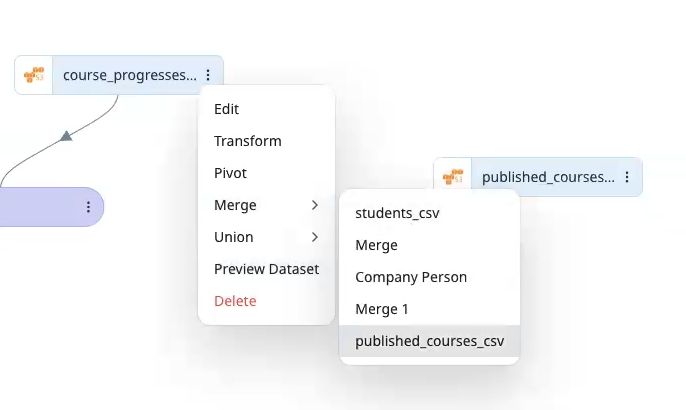Expand the Merge submenu chevron

click(x=315, y=205)
